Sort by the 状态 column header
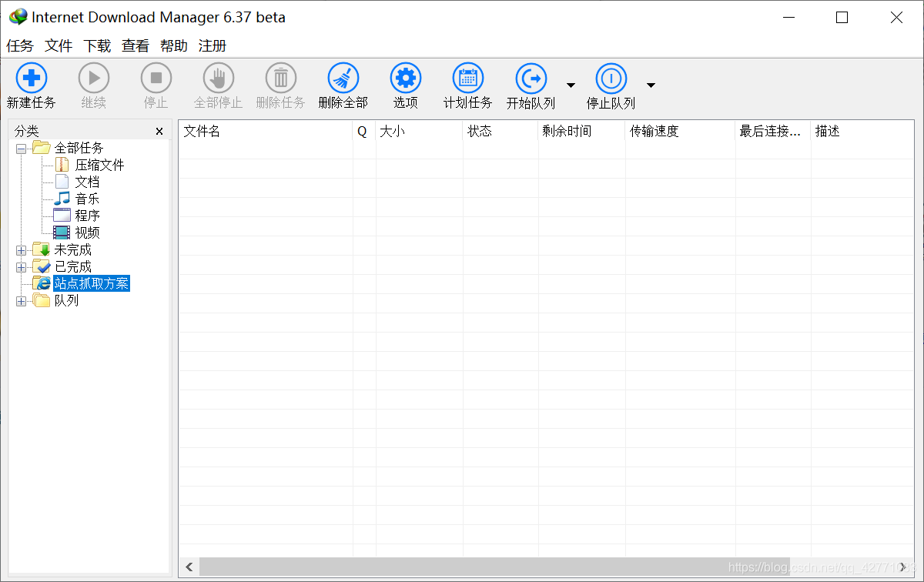Image resolution: width=924 pixels, height=582 pixels. [x=500, y=131]
